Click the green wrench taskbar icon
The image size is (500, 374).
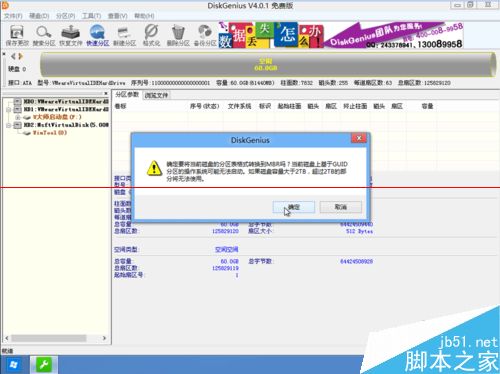(44, 365)
